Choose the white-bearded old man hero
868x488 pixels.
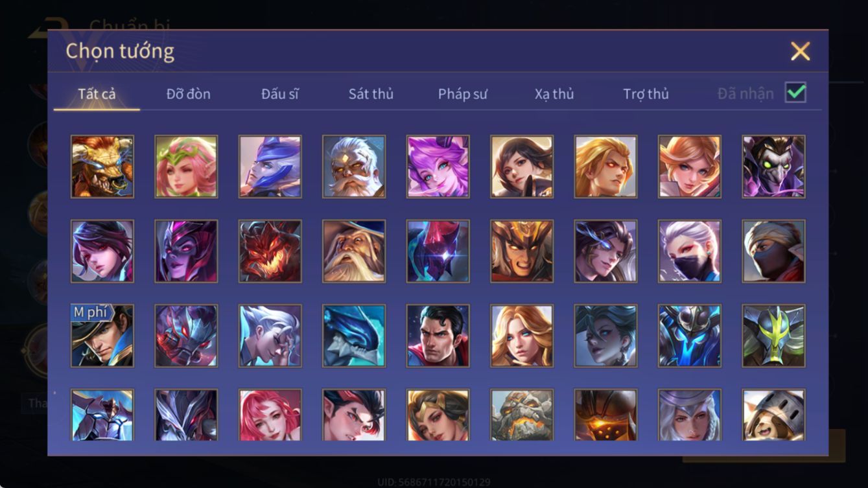tap(354, 167)
